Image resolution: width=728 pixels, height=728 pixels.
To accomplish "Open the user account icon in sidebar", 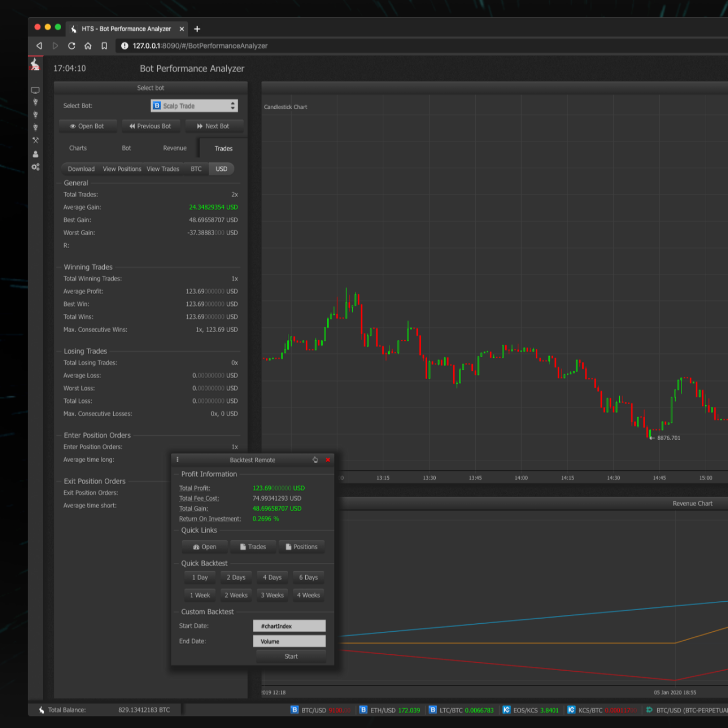I will (x=35, y=154).
